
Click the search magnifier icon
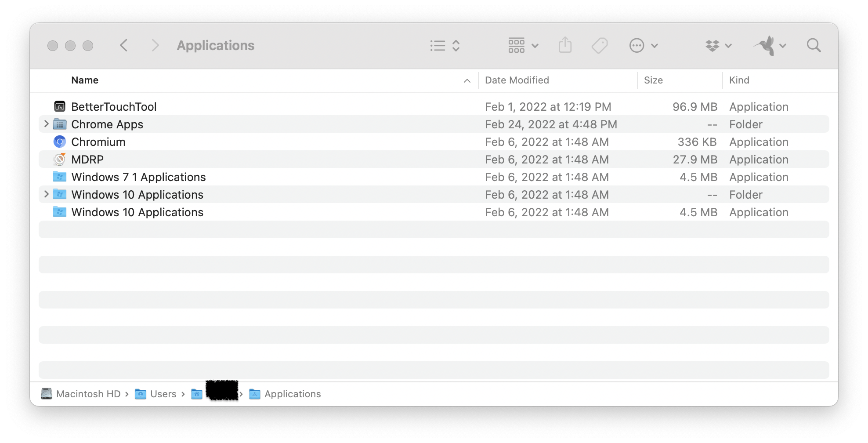(814, 45)
